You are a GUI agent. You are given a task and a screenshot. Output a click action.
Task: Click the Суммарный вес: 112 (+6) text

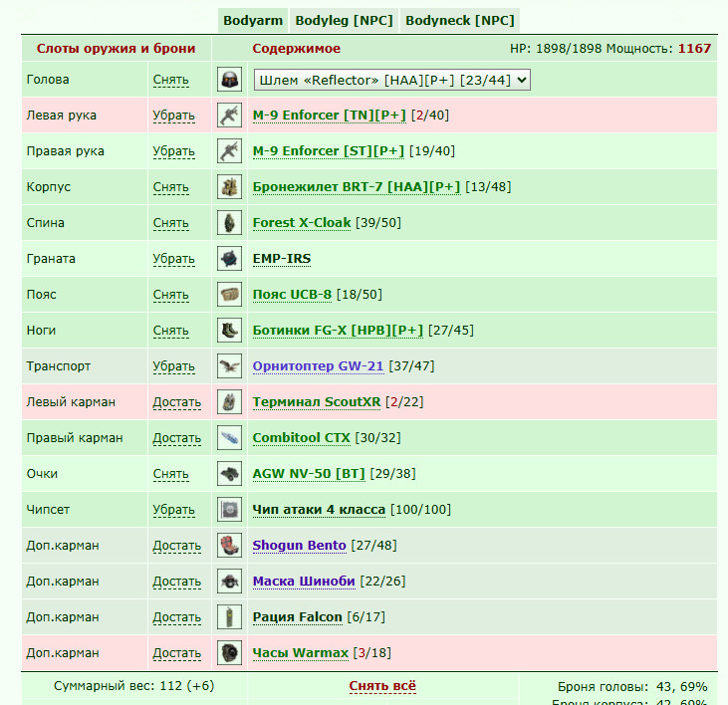133,686
